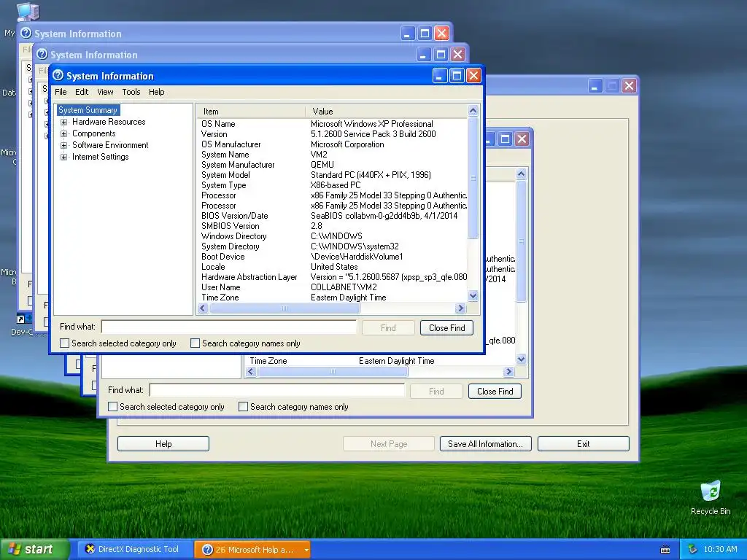The image size is (747, 560).
Task: Toggle front window Search selected category only
Action: 64,343
